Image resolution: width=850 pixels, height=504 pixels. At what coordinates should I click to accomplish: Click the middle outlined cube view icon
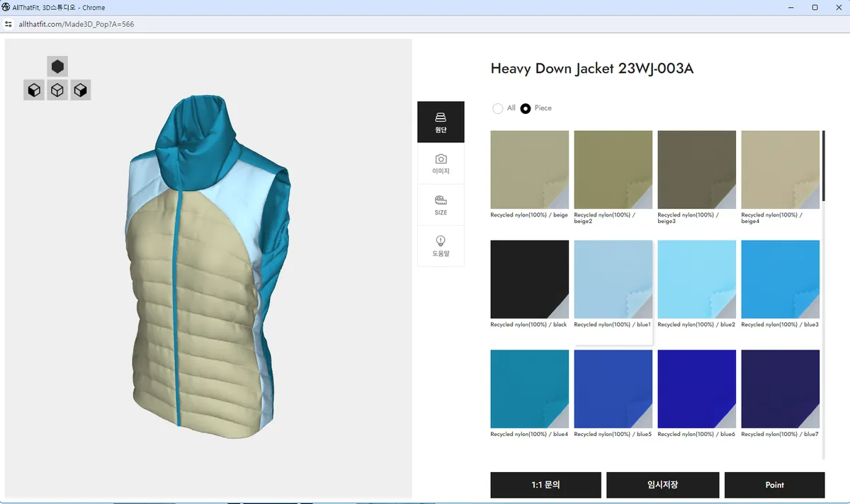pos(57,90)
